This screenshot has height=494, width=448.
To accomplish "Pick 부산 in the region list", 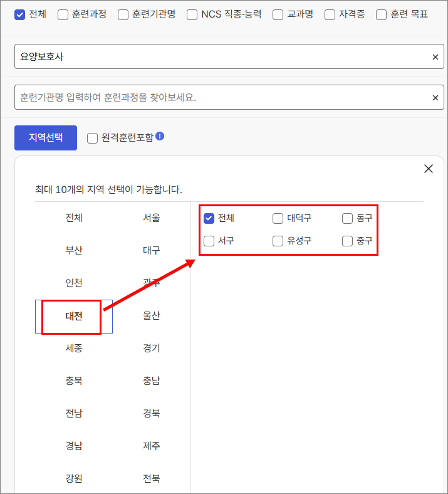I will click(74, 251).
